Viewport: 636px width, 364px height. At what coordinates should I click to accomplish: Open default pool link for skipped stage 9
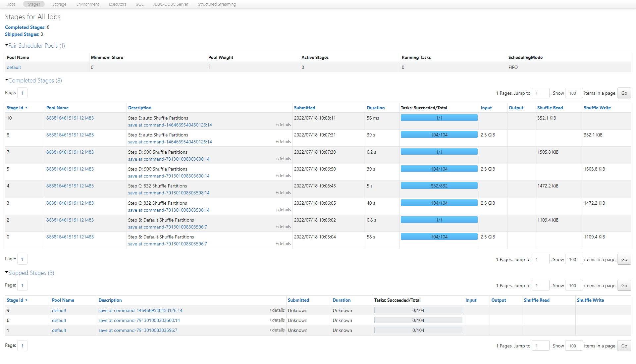pyautogui.click(x=59, y=310)
